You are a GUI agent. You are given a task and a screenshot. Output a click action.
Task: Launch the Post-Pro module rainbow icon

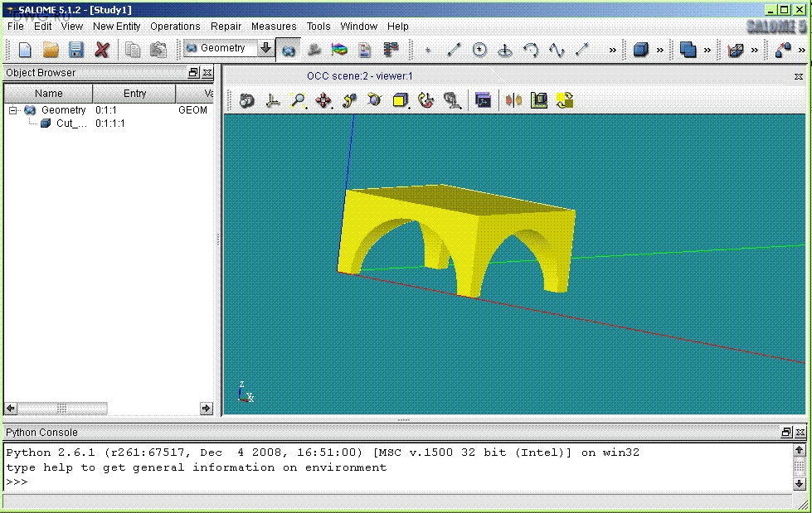[339, 50]
